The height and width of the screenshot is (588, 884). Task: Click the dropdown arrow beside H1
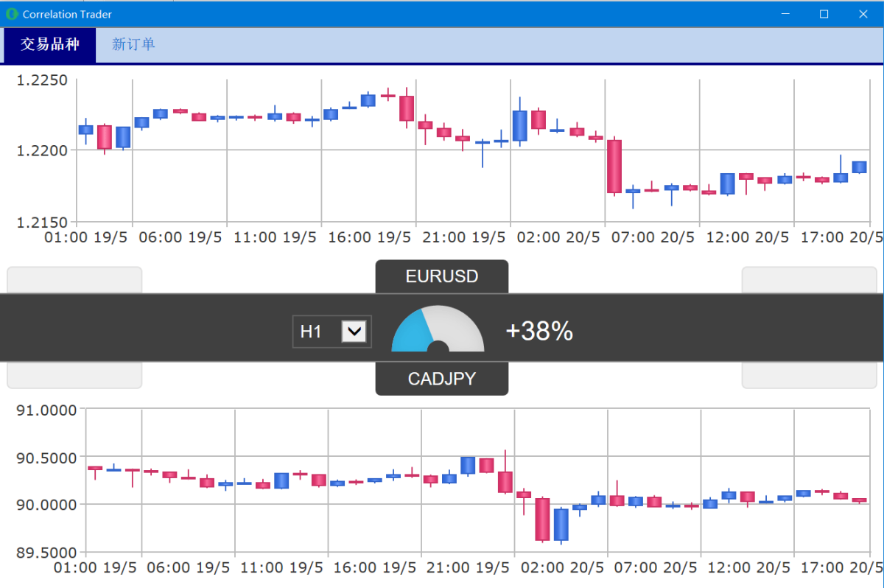354,331
